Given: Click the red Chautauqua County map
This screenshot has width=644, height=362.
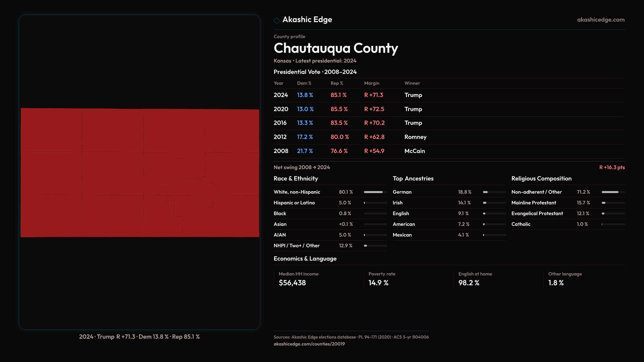Looking at the screenshot, I should 140,172.
